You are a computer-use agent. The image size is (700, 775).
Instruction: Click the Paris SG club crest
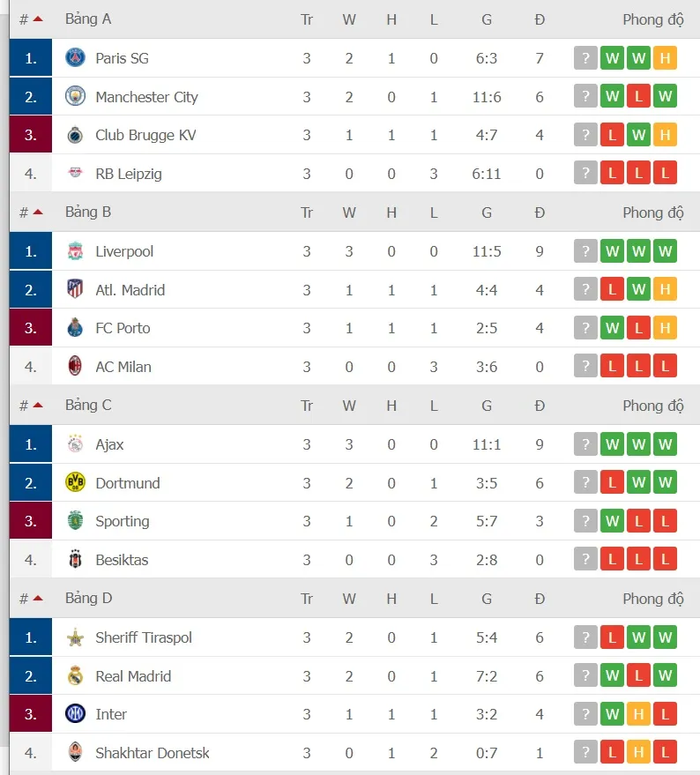(x=75, y=58)
